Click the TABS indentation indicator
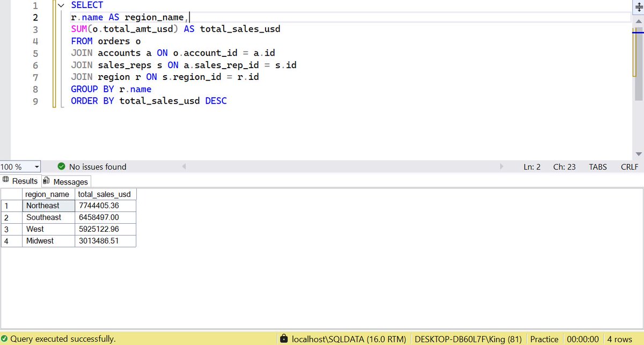This screenshot has height=345, width=644. click(597, 167)
